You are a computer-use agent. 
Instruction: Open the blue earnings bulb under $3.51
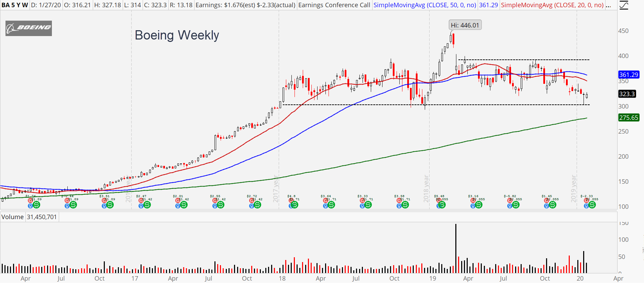pyautogui.click(x=104, y=206)
